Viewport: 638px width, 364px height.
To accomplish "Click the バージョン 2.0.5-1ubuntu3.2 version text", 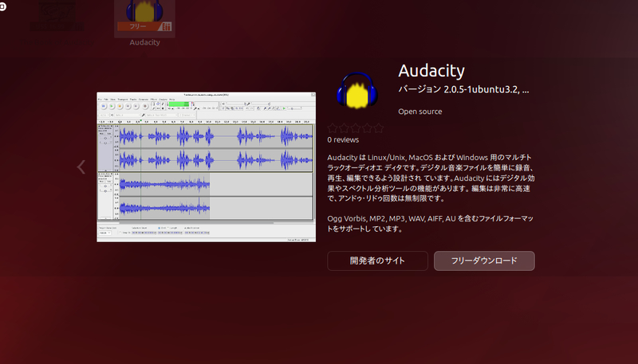I will pyautogui.click(x=463, y=90).
